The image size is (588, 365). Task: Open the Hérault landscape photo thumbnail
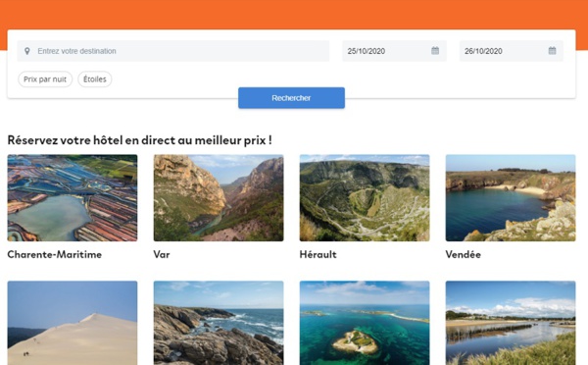pyautogui.click(x=365, y=198)
